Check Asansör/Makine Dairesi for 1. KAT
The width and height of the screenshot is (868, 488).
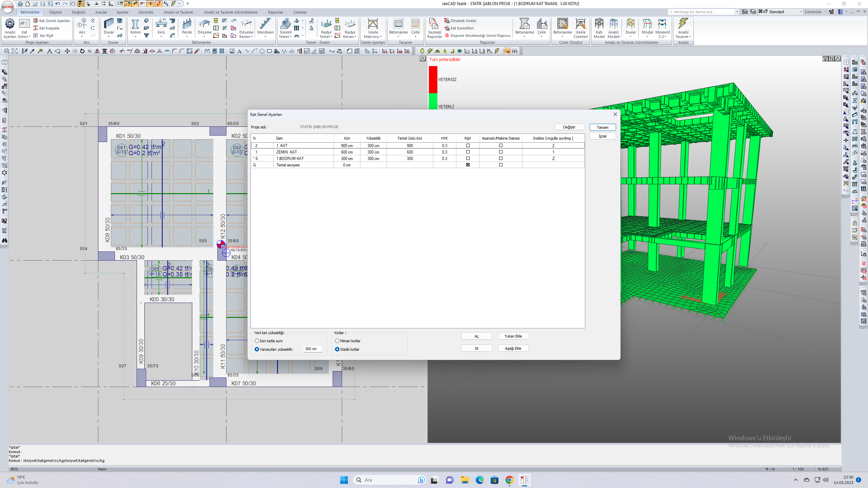click(x=500, y=145)
